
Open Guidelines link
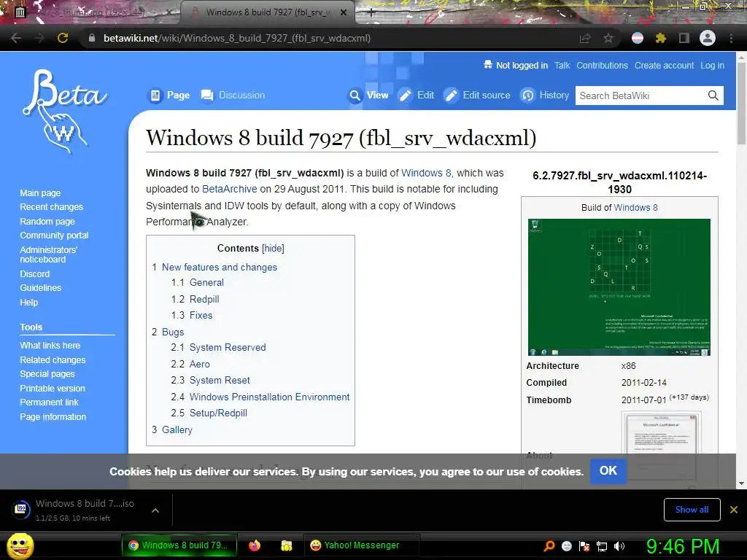coord(41,288)
